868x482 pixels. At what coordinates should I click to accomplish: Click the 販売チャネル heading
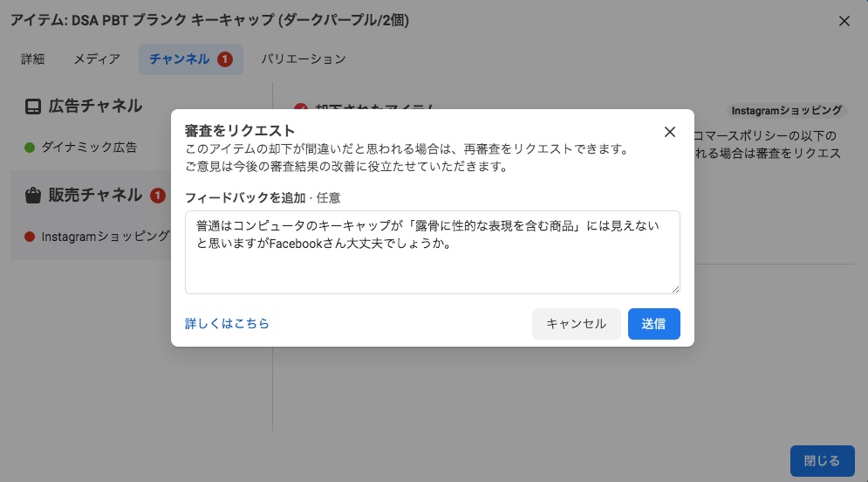tap(95, 195)
